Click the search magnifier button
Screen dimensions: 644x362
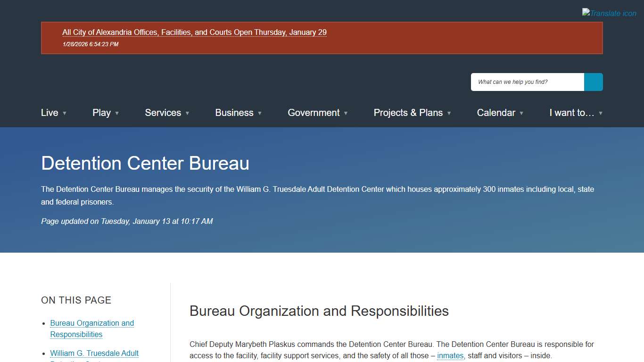coord(593,82)
